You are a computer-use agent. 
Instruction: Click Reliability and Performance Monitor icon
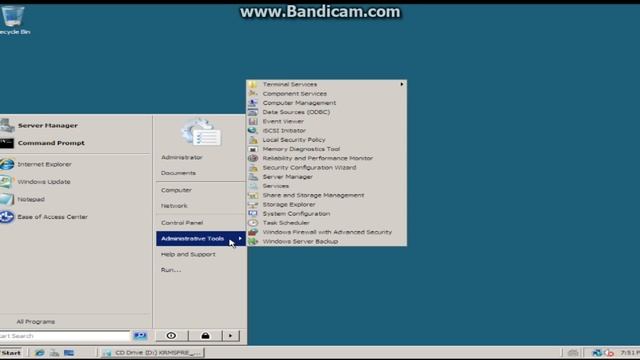pos(253,158)
